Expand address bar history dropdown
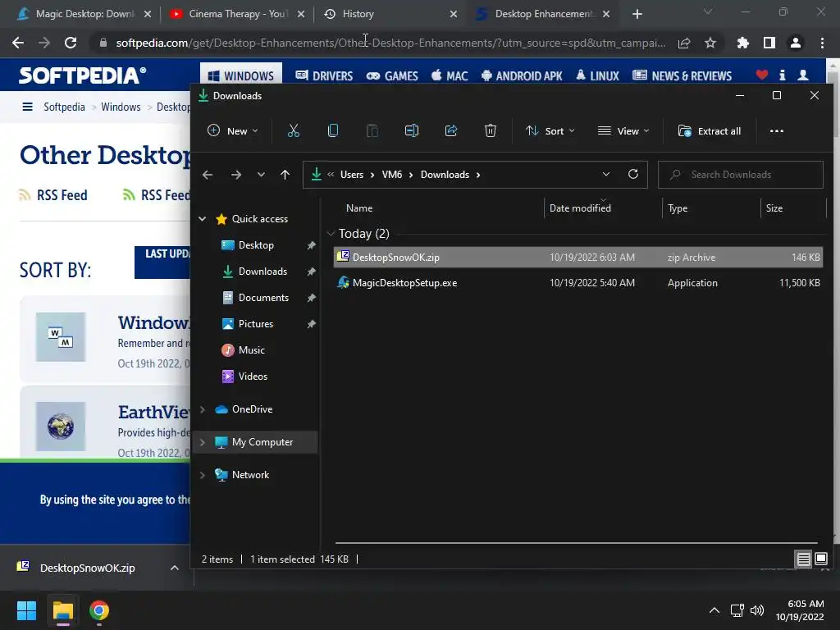840x630 pixels. (x=606, y=174)
